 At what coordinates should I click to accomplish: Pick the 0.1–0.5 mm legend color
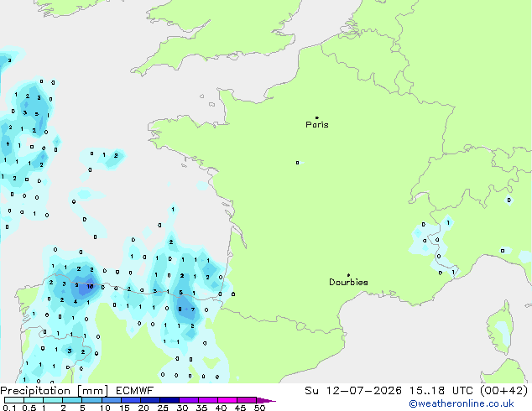point(14,400)
